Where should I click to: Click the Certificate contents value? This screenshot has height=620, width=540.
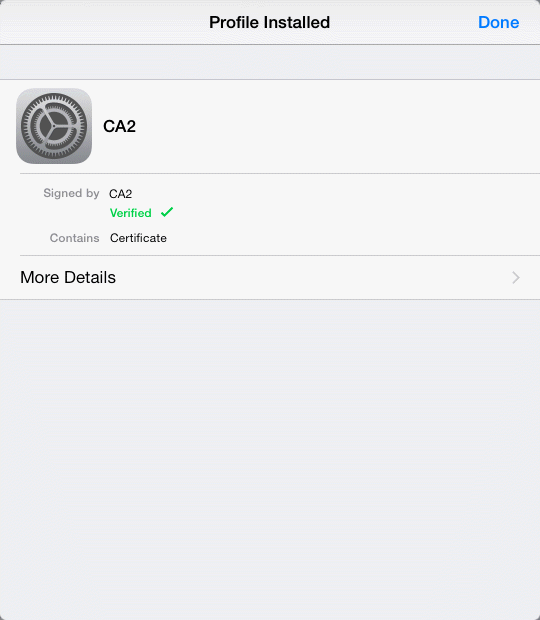tap(138, 238)
